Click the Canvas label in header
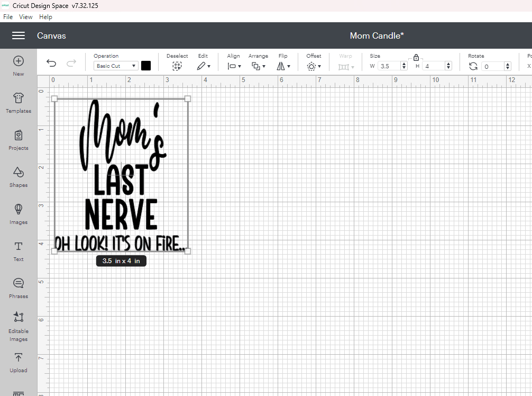The image size is (532, 396). click(51, 35)
